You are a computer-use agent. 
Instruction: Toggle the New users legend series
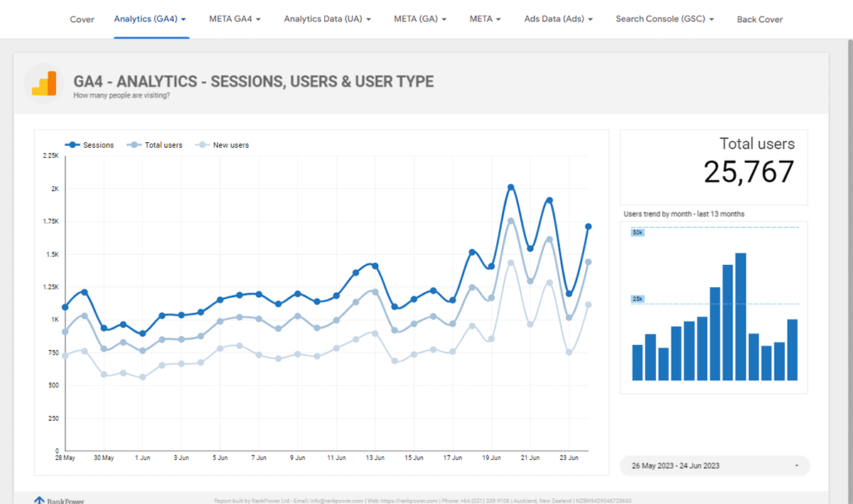[x=222, y=145]
